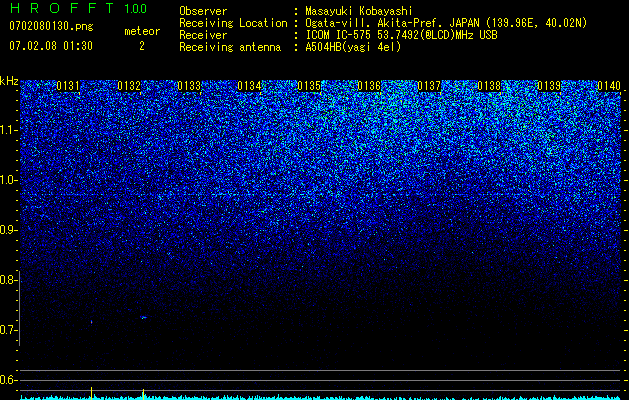Click time marker 0133
The image size is (629, 400).
tap(189, 86)
